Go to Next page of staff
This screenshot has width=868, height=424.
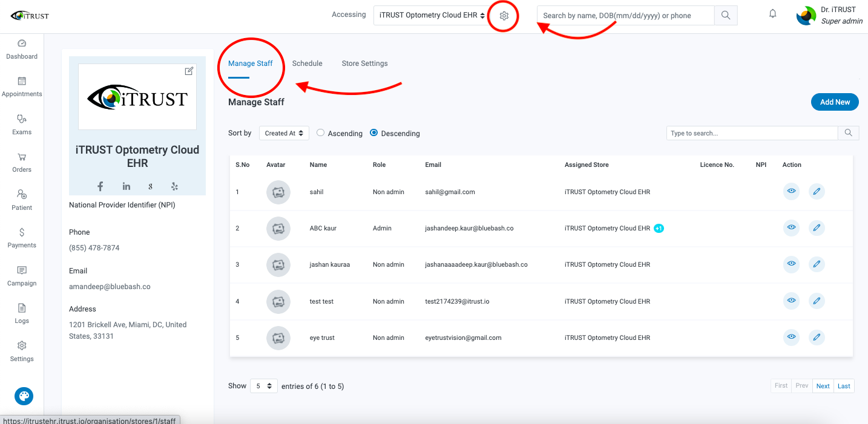[823, 386]
